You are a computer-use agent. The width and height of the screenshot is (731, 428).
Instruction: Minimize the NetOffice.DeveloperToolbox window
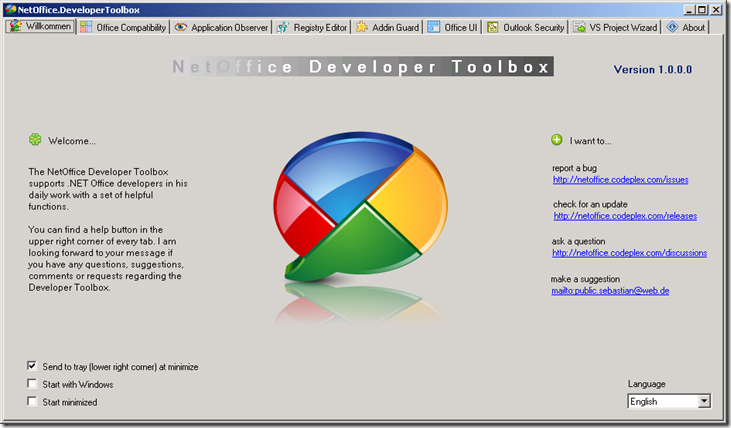pos(689,9)
